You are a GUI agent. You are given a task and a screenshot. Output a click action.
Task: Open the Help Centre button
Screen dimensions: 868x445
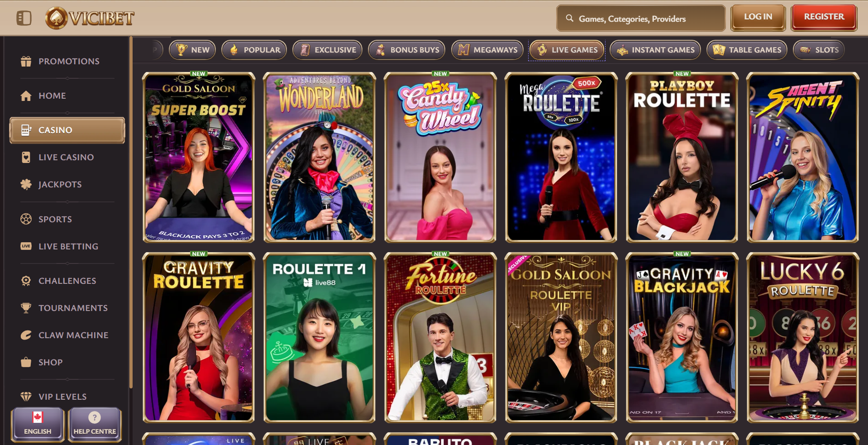[x=95, y=424]
